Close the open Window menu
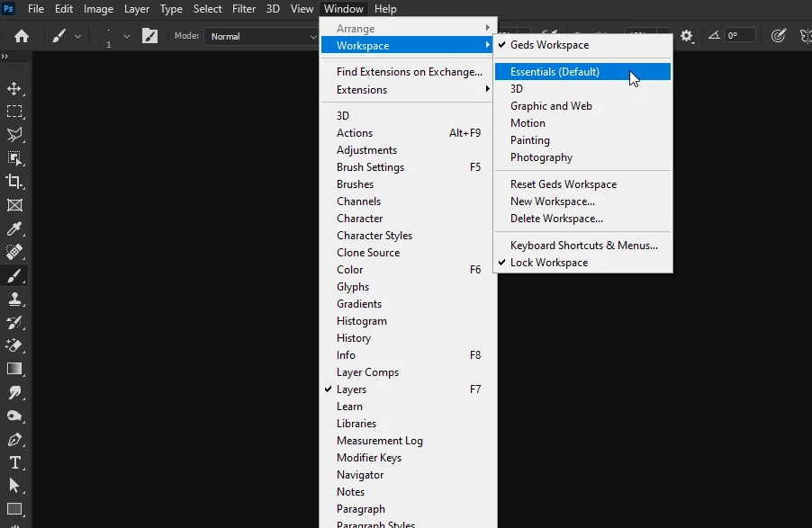The width and height of the screenshot is (812, 528). [x=344, y=9]
